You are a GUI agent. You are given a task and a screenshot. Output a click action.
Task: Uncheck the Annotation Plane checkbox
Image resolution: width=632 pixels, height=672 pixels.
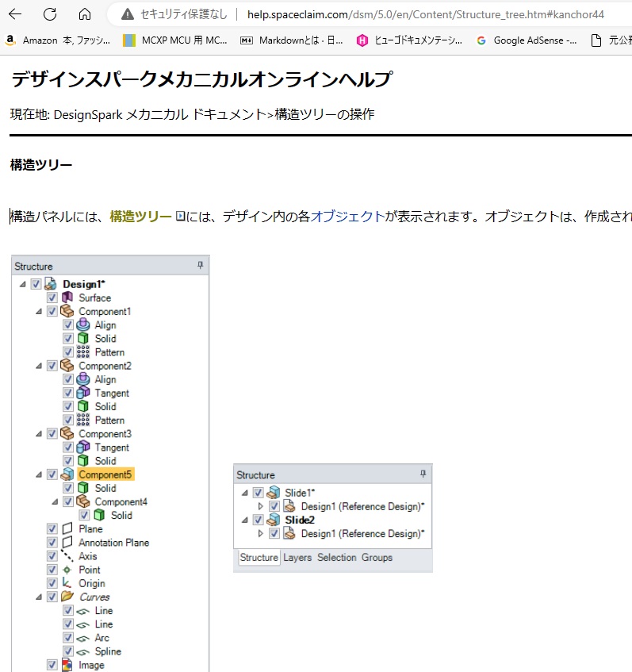52,543
